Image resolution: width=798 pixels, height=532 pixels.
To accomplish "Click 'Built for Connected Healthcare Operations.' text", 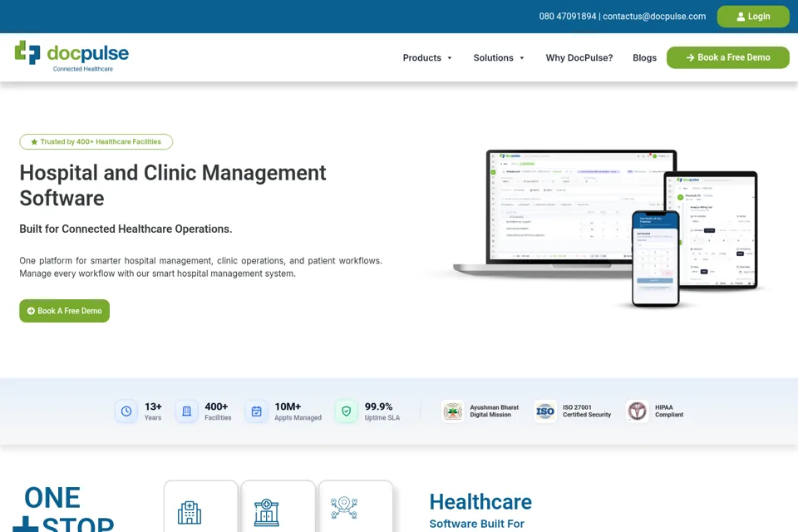I will [126, 229].
